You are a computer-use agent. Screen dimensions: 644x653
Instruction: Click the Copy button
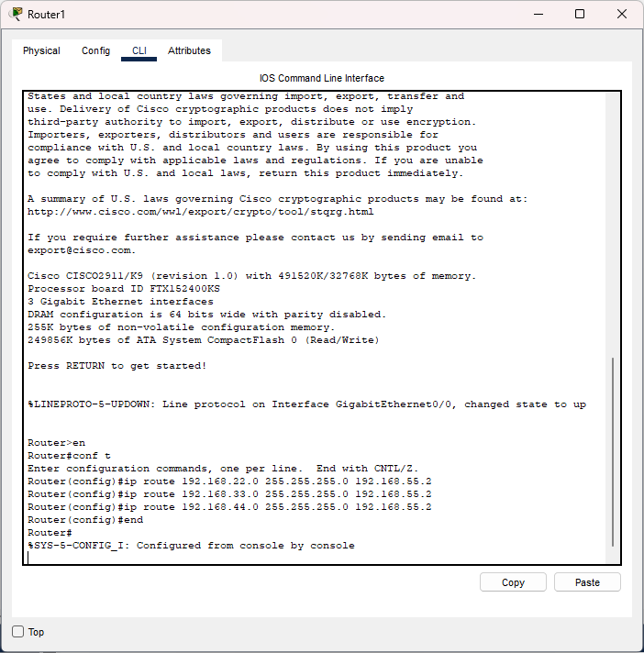click(x=513, y=581)
